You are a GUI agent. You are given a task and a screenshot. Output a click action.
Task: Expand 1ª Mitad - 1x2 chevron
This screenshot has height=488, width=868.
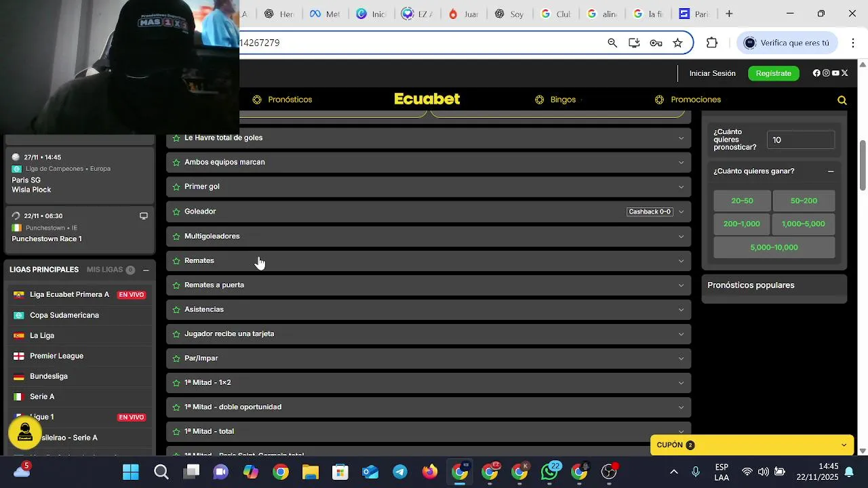coord(682,383)
